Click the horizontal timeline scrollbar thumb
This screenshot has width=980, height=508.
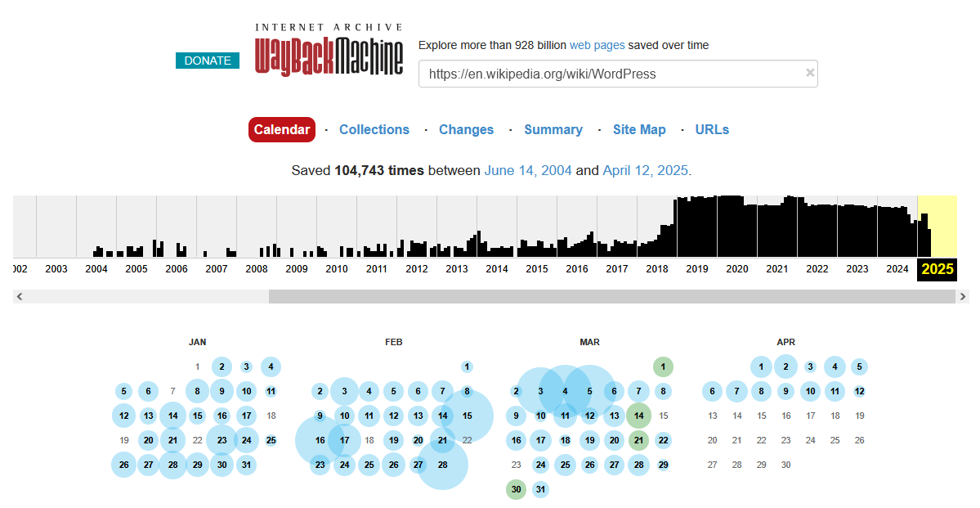click(x=612, y=297)
